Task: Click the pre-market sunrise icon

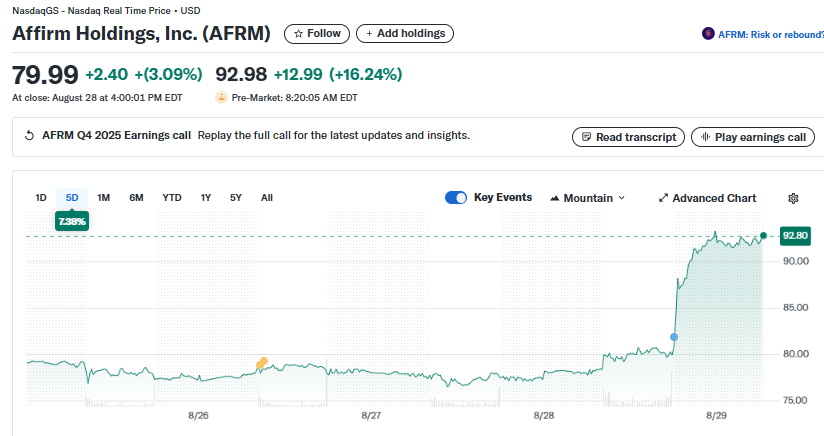Action: click(x=221, y=97)
